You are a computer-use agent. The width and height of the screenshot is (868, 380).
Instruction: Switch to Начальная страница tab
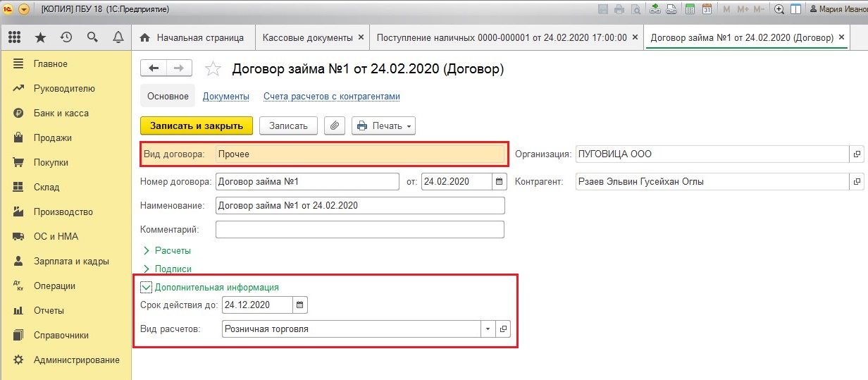point(192,37)
